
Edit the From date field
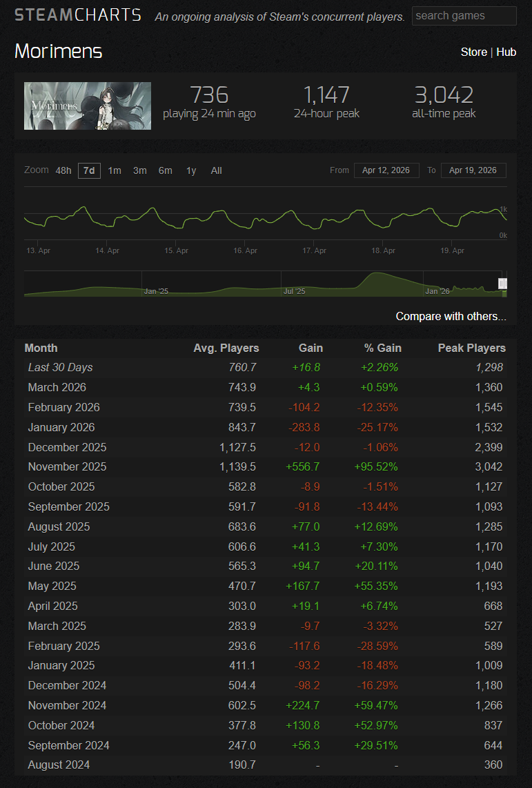(x=386, y=170)
